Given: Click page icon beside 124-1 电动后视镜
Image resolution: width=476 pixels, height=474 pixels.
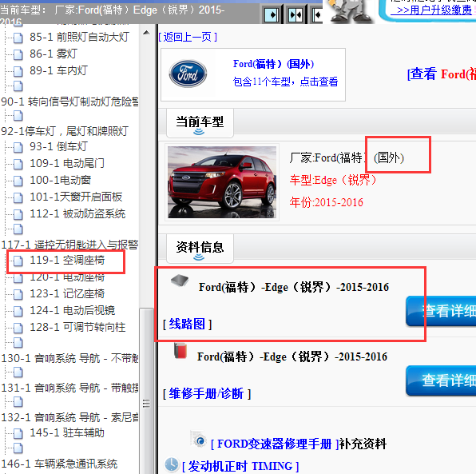Looking at the screenshot, I should pos(18,311).
